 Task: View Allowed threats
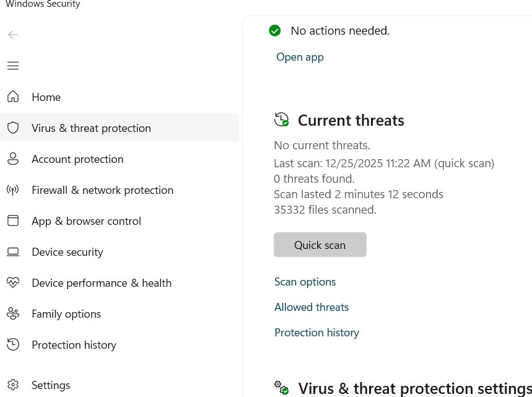pyautogui.click(x=312, y=307)
